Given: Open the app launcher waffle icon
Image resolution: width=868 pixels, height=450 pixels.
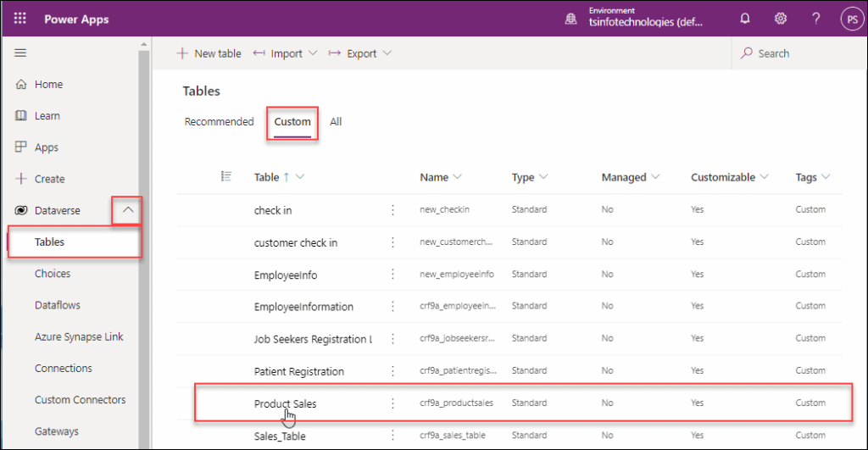Looking at the screenshot, I should [20, 19].
